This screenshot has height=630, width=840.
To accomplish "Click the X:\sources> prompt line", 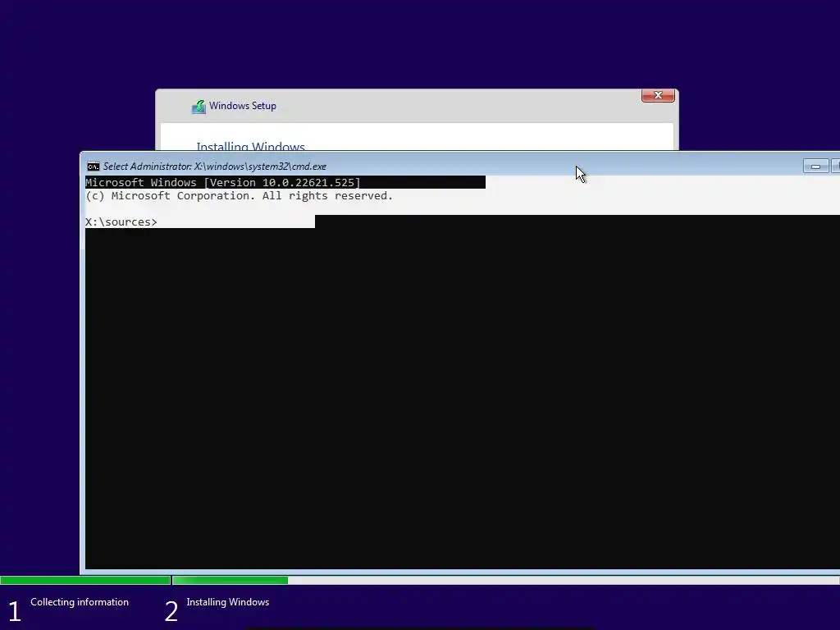I will point(121,221).
